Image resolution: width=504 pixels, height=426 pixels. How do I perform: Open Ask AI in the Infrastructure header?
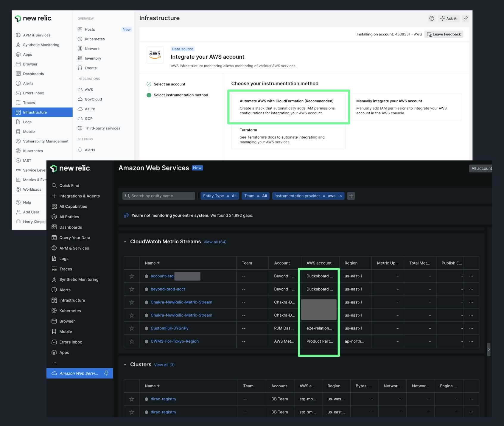coord(449,18)
